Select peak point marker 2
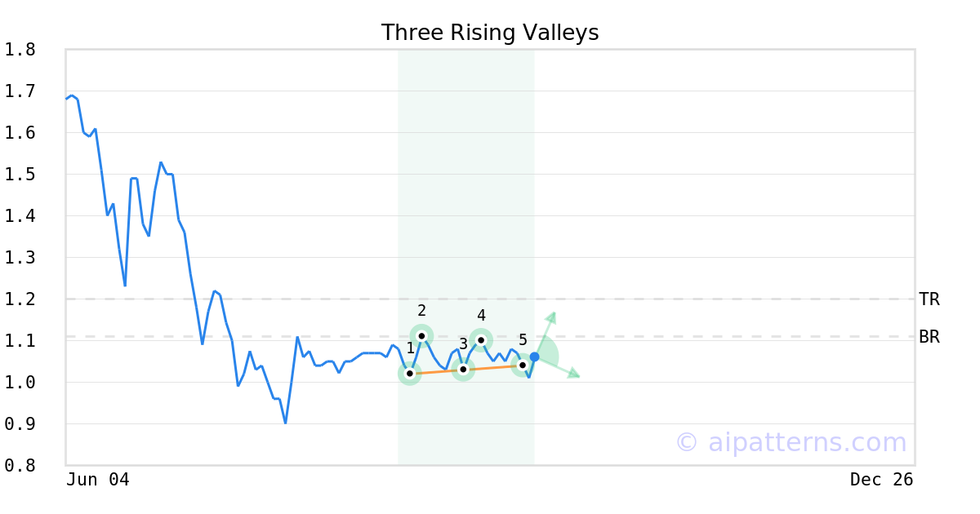 pyautogui.click(x=421, y=335)
